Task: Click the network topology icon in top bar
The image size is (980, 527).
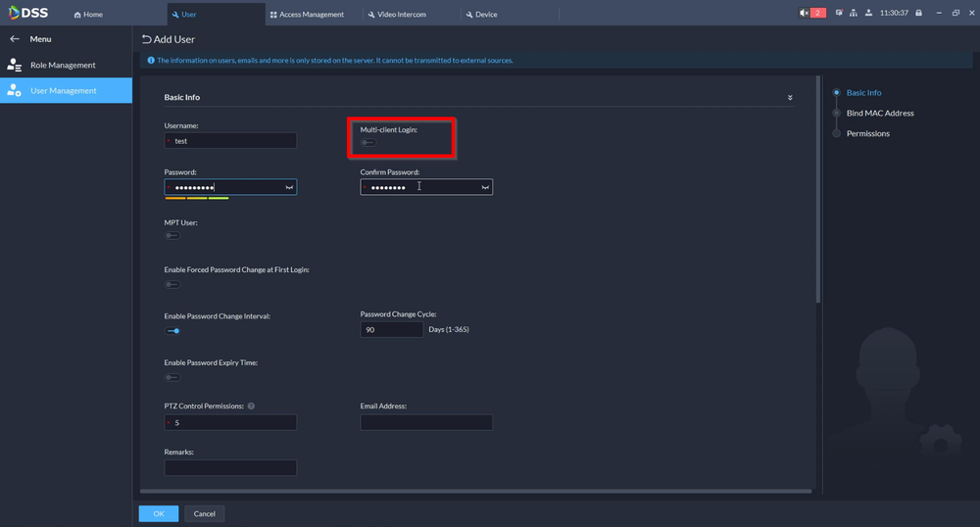Action: pyautogui.click(x=853, y=13)
